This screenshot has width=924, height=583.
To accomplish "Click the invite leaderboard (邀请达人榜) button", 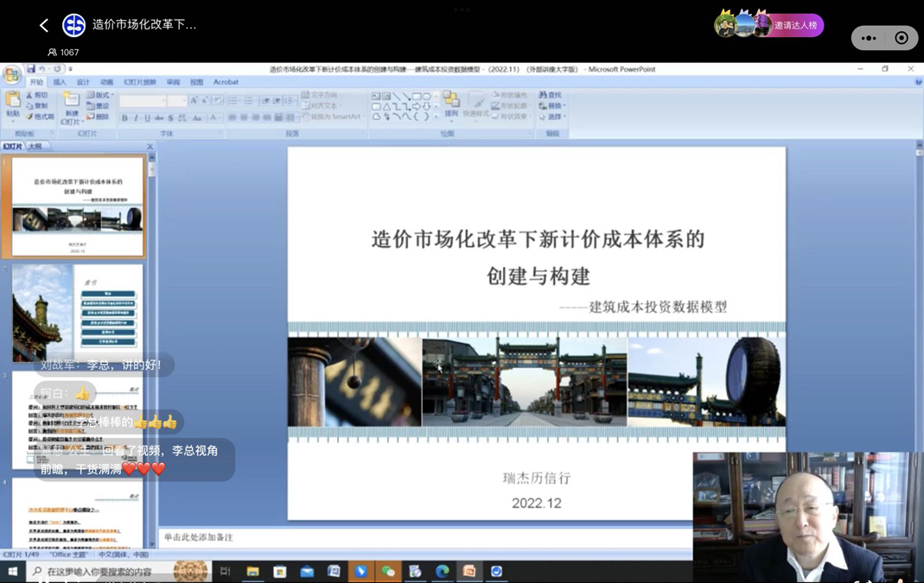I will tap(794, 25).
